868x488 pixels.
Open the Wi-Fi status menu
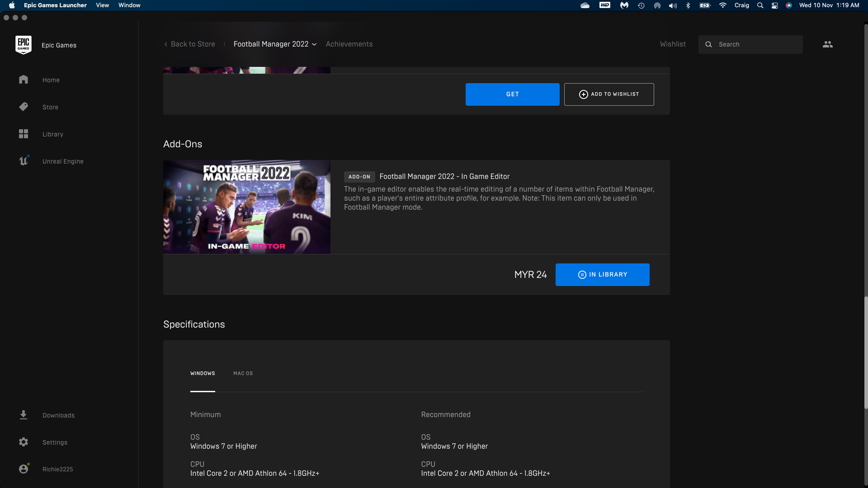pos(722,5)
